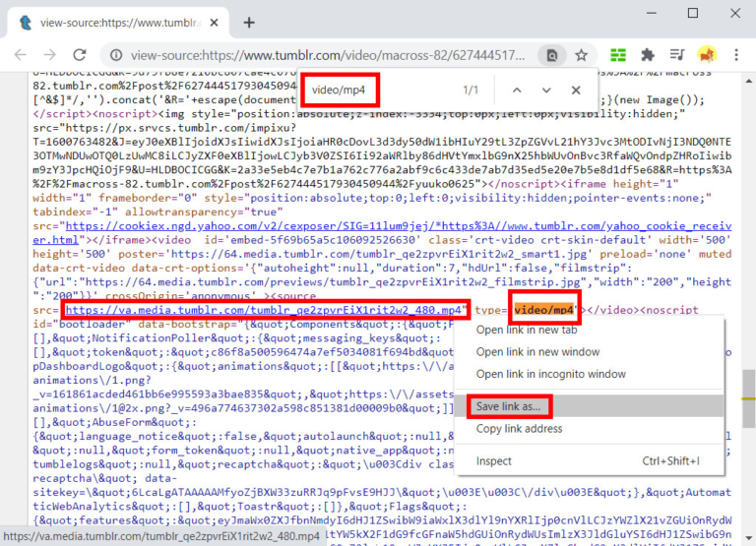Viewport: 756px width, 546px height.
Task: Click the green grid extension icon
Action: pos(618,55)
